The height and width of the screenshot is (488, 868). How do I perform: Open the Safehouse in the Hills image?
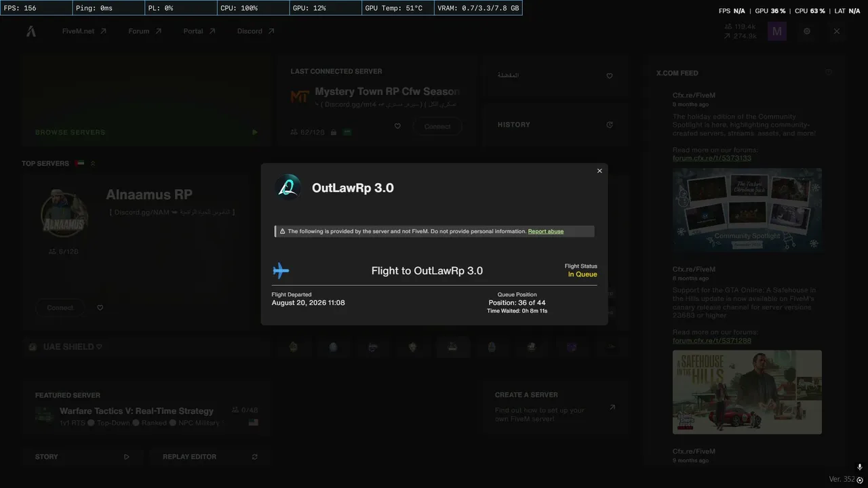(x=747, y=392)
